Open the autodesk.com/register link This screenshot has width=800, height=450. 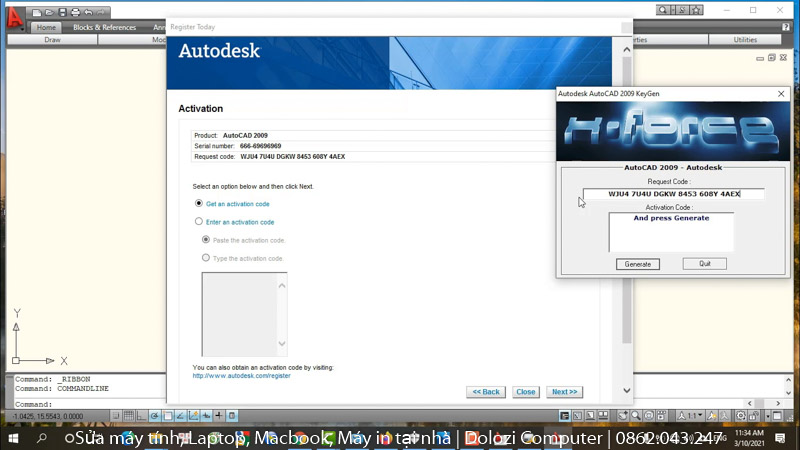[x=241, y=376]
